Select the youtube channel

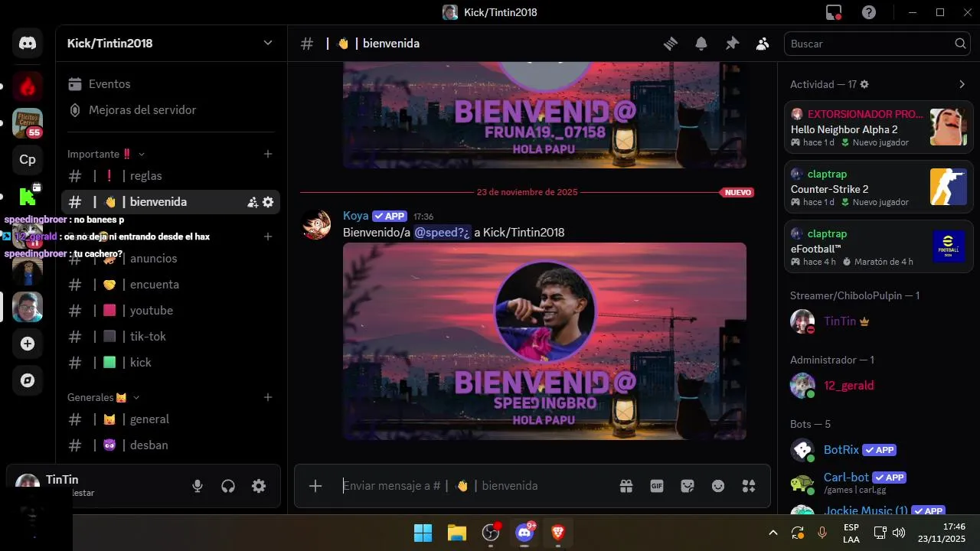click(170, 311)
